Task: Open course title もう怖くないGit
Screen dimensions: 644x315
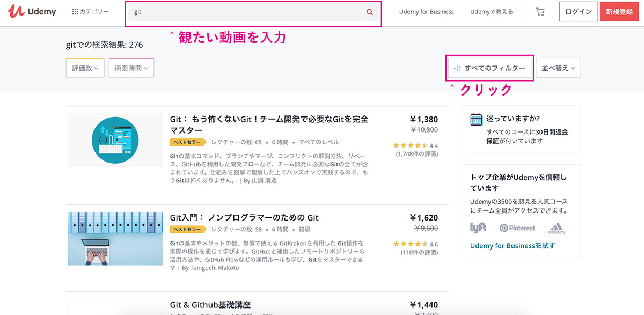Action: click(x=269, y=124)
